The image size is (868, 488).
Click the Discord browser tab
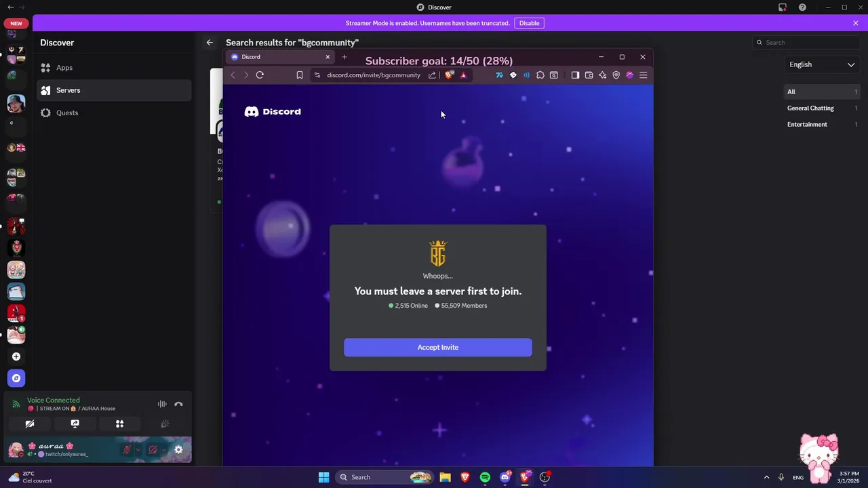(x=279, y=57)
